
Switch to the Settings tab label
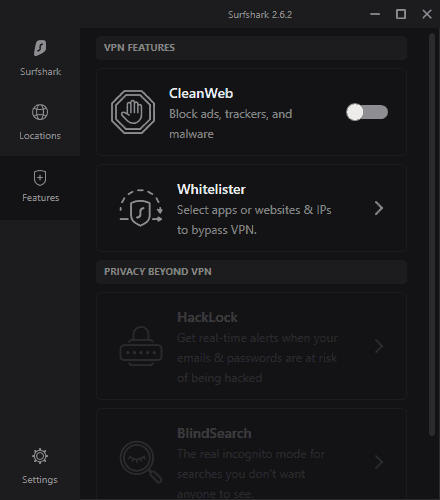tap(40, 480)
